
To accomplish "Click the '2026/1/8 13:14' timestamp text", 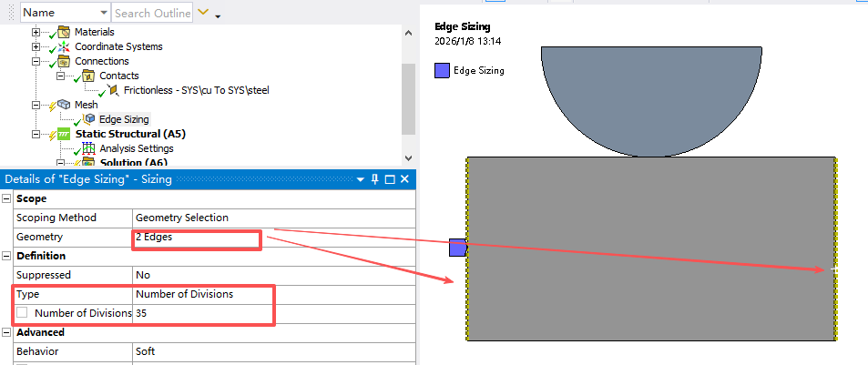I will (468, 41).
